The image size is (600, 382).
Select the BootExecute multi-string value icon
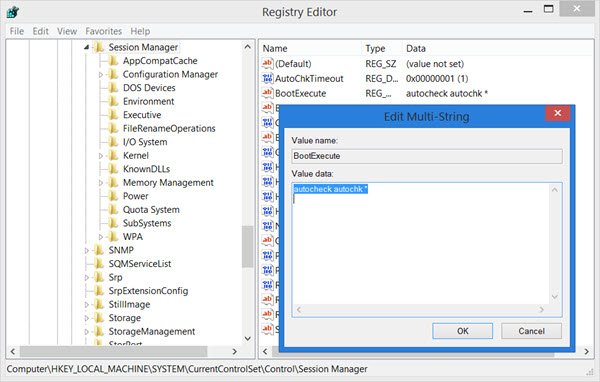[267, 93]
